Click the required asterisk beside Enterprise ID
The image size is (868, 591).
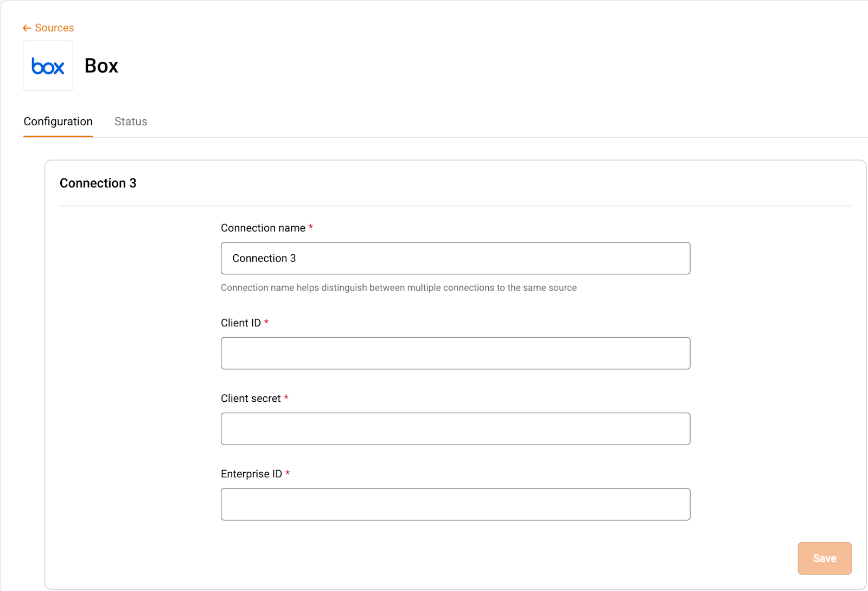click(288, 473)
